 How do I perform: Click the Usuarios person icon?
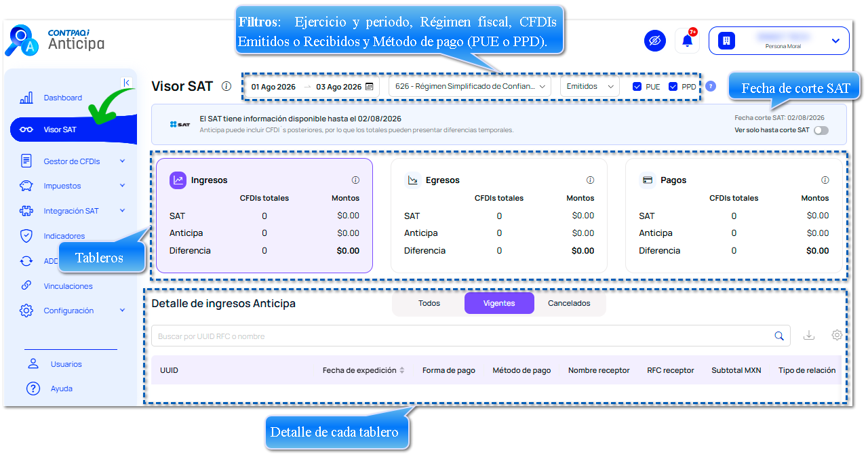[x=33, y=363]
